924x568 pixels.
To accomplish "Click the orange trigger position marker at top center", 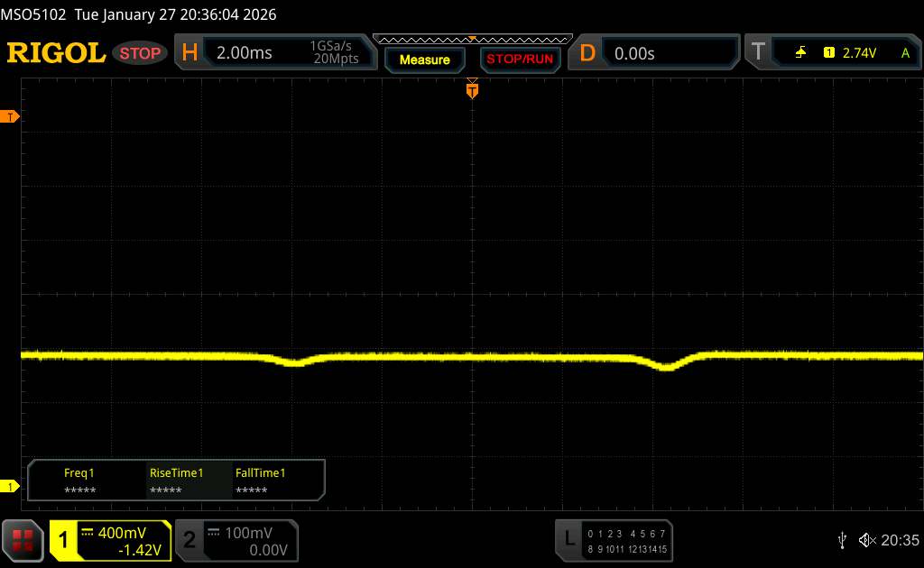I will point(472,89).
